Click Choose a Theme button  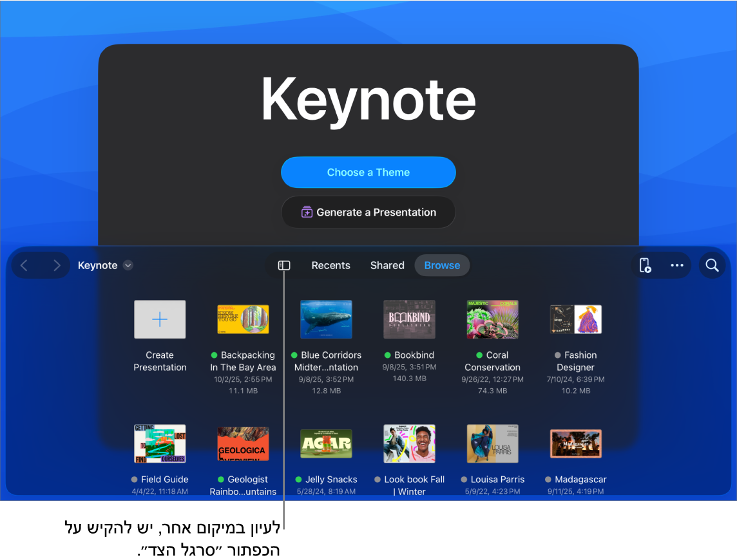click(368, 173)
